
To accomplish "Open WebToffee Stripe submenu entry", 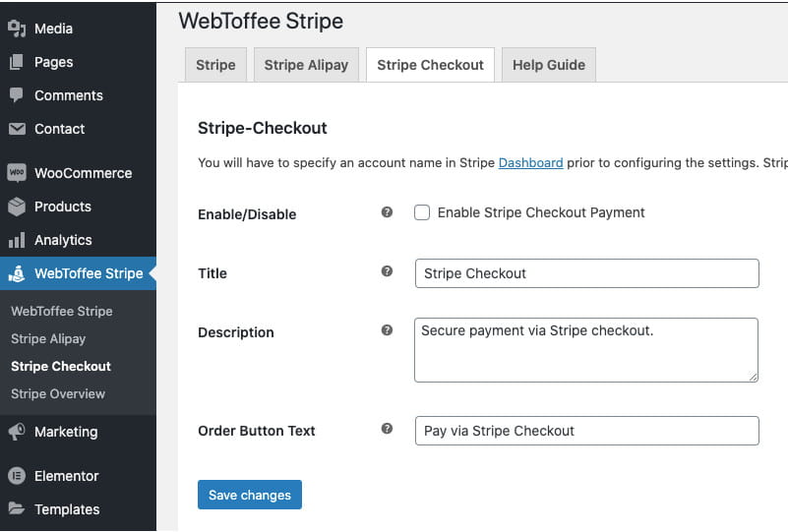I will click(62, 311).
